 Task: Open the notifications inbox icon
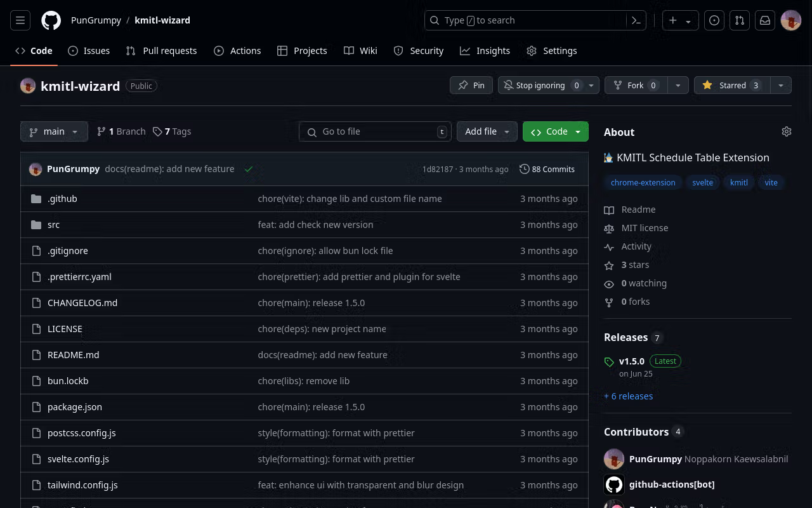[x=765, y=20]
